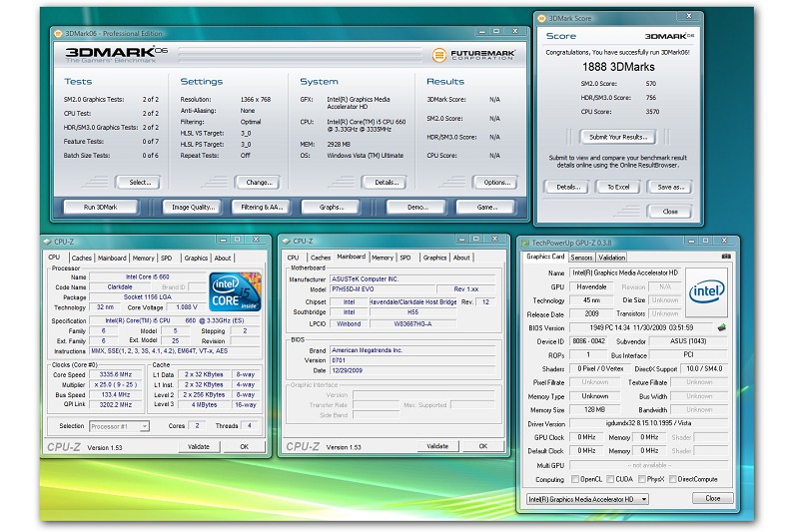
Task: Click the To Excel button in 3DMark Score
Action: click(x=617, y=187)
